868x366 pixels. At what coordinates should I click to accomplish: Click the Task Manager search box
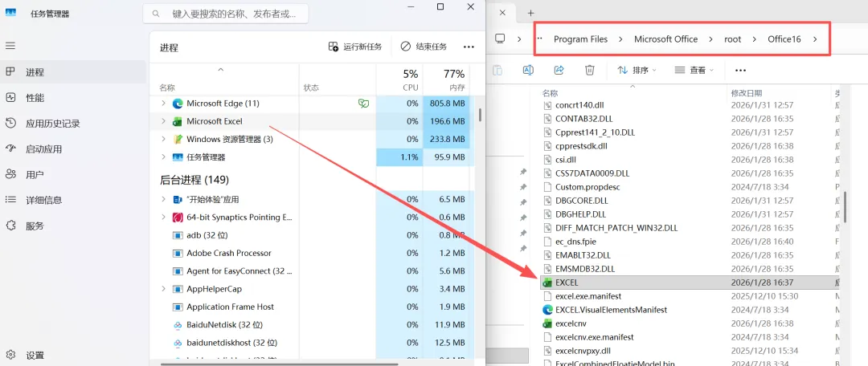225,14
